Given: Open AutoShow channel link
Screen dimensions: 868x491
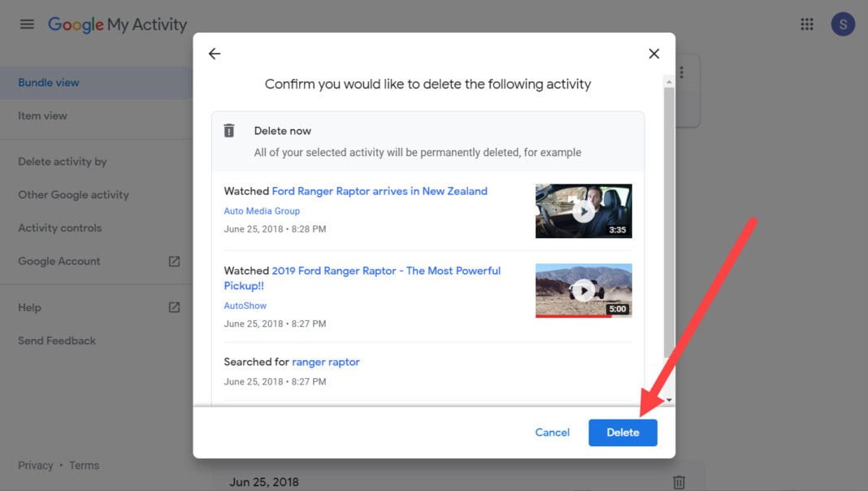Looking at the screenshot, I should 245,306.
